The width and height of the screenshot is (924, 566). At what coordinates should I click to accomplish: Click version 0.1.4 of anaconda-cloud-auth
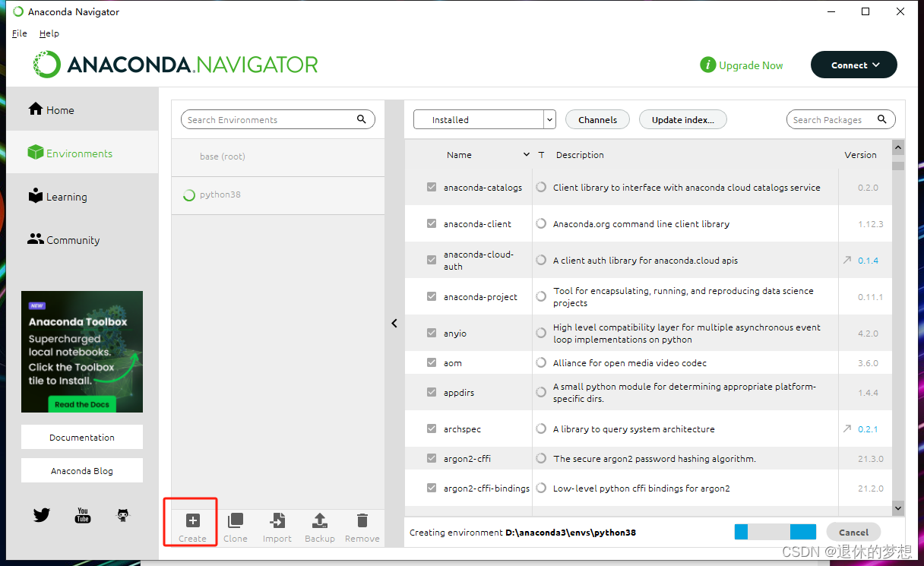[x=868, y=260]
